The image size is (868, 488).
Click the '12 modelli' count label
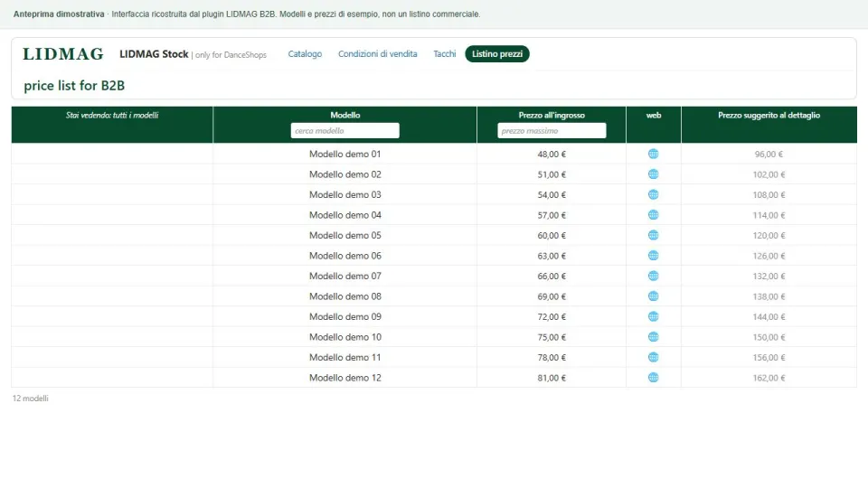(31, 399)
